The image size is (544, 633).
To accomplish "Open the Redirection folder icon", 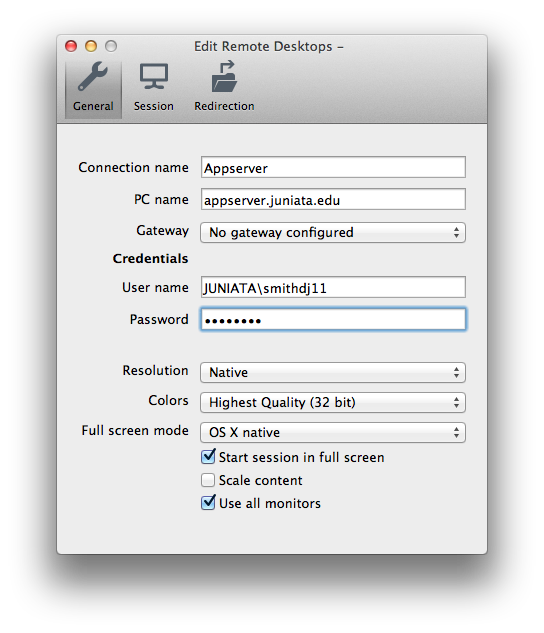I will [224, 76].
